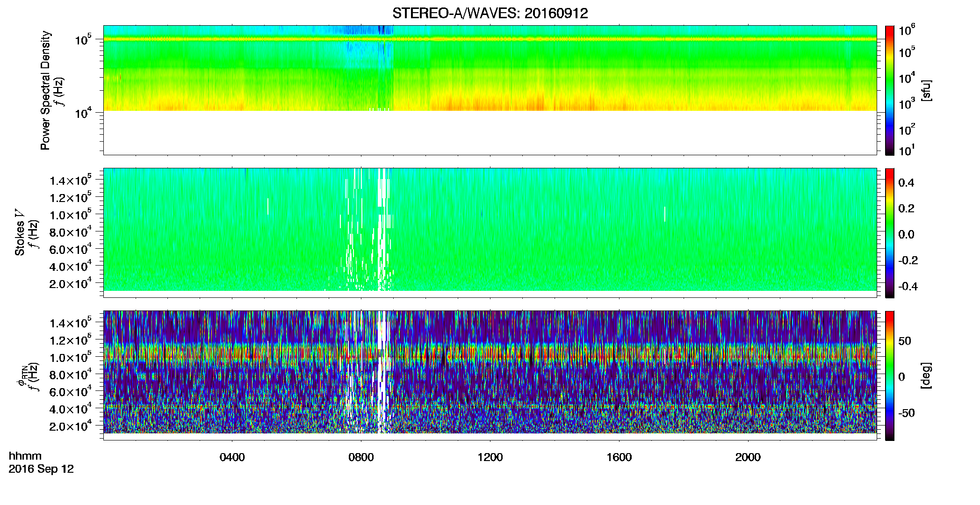Click the Power Spectral Density axis title
The height and width of the screenshot is (505, 980).
tap(45, 90)
